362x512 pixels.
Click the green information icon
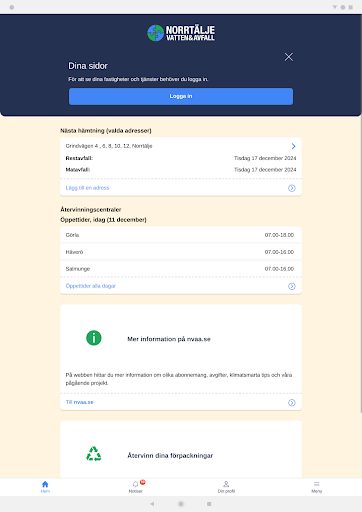pyautogui.click(x=94, y=338)
